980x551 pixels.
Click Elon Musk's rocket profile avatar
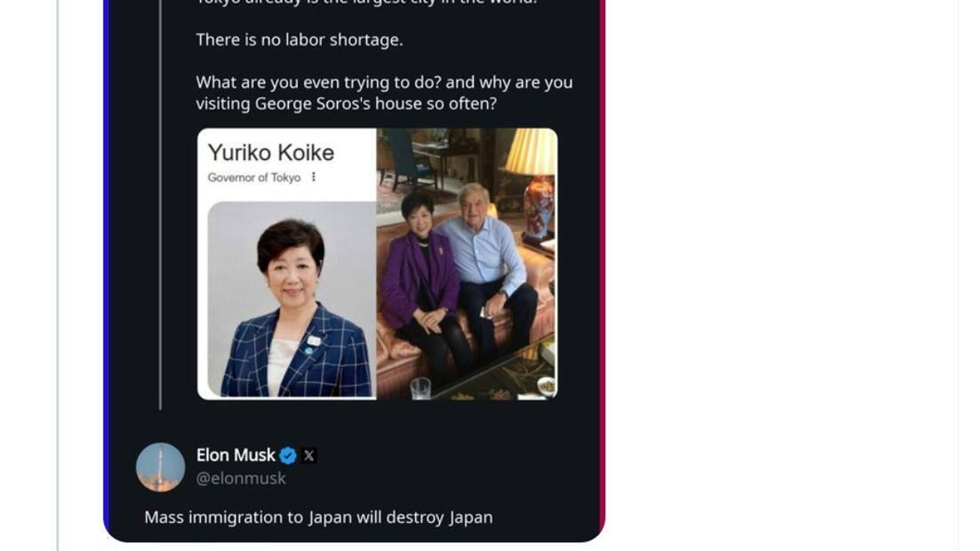(x=160, y=467)
